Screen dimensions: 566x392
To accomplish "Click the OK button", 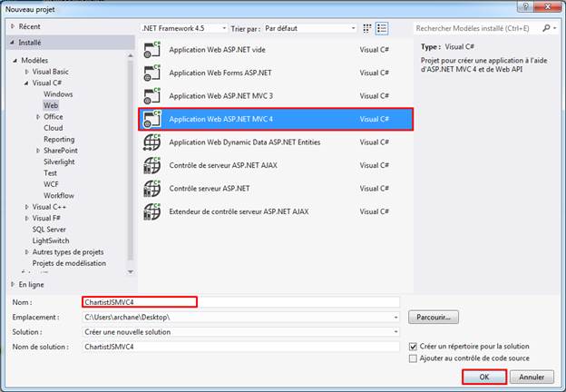I will point(484,377).
